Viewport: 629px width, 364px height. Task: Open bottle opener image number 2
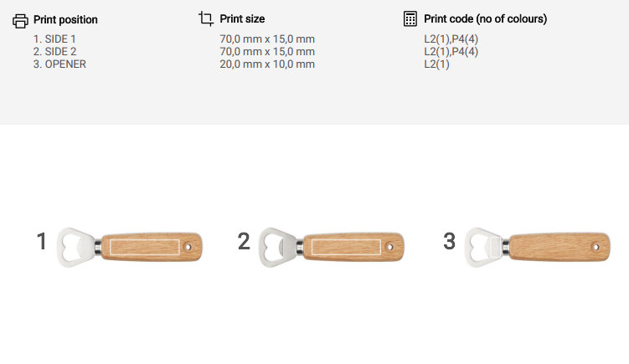tap(332, 244)
